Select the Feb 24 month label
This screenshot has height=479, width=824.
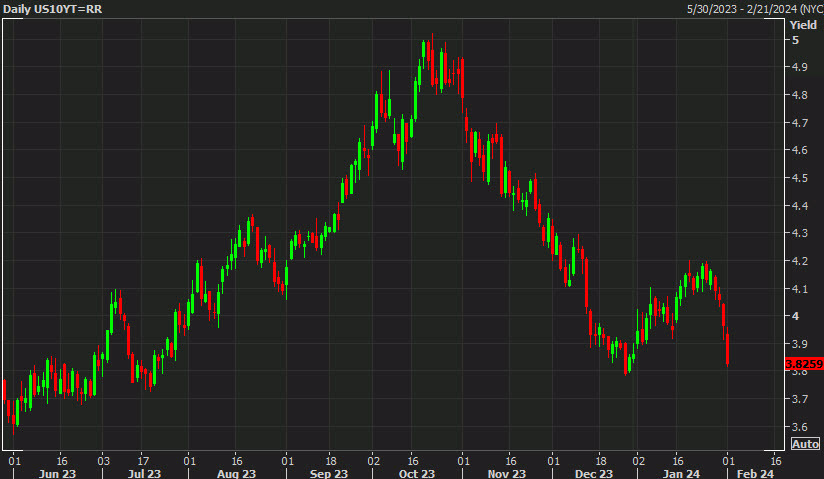point(756,473)
